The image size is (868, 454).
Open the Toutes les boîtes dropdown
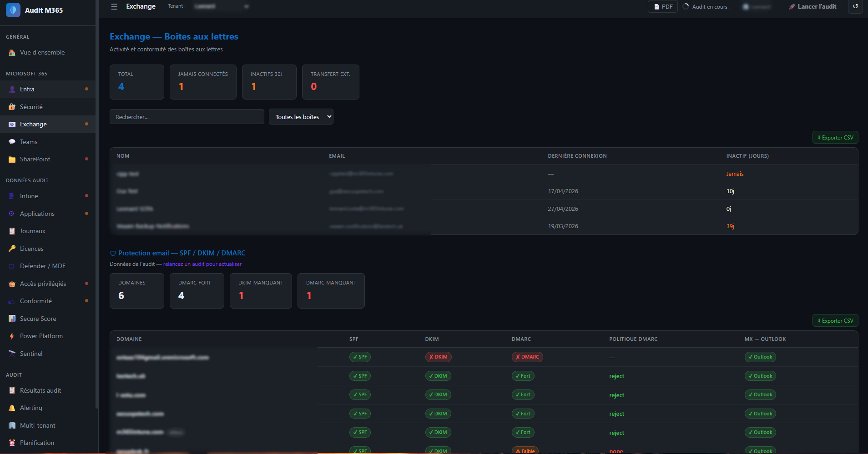click(301, 117)
